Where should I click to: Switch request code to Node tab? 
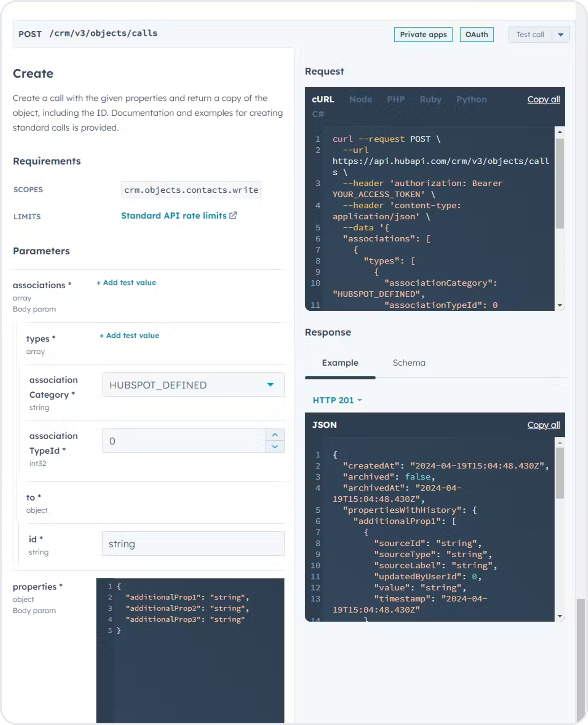(x=360, y=99)
